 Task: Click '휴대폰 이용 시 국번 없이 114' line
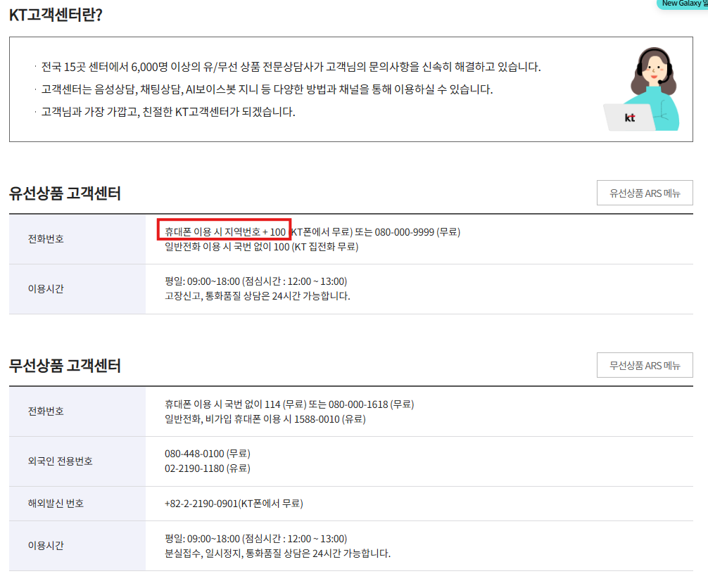(289, 404)
